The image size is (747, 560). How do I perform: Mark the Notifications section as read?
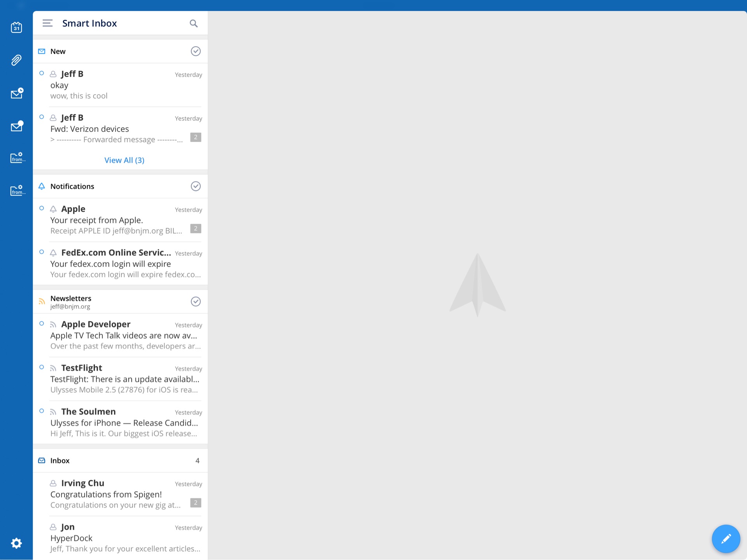pyautogui.click(x=195, y=186)
